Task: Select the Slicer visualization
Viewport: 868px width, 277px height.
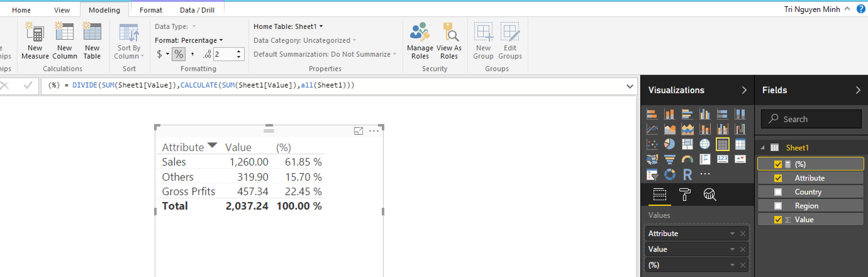Action: click(x=652, y=174)
